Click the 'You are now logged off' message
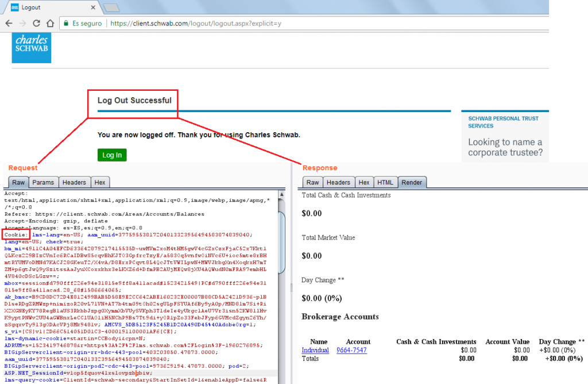 pyautogui.click(x=199, y=135)
